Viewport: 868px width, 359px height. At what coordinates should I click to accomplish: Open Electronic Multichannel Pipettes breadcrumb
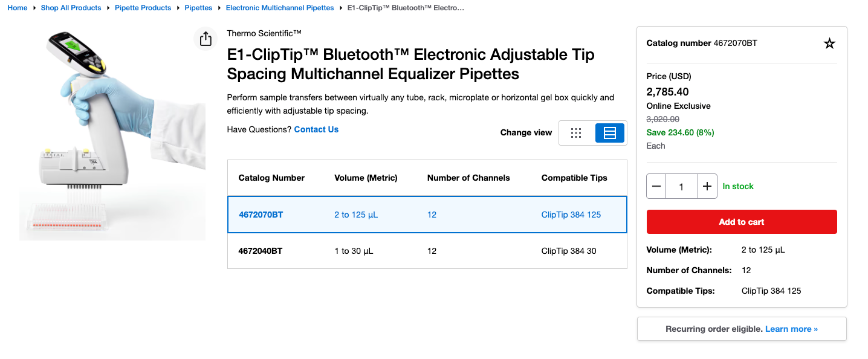click(x=280, y=8)
